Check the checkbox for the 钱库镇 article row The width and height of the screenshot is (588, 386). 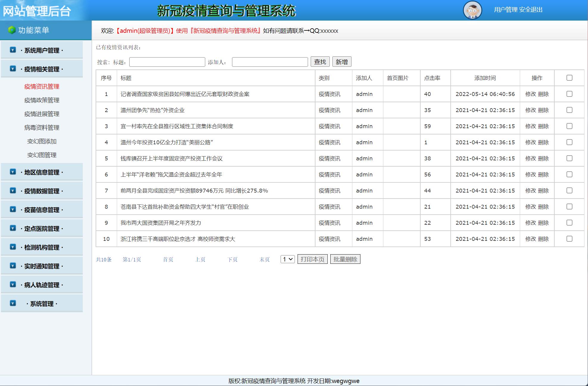pos(569,158)
